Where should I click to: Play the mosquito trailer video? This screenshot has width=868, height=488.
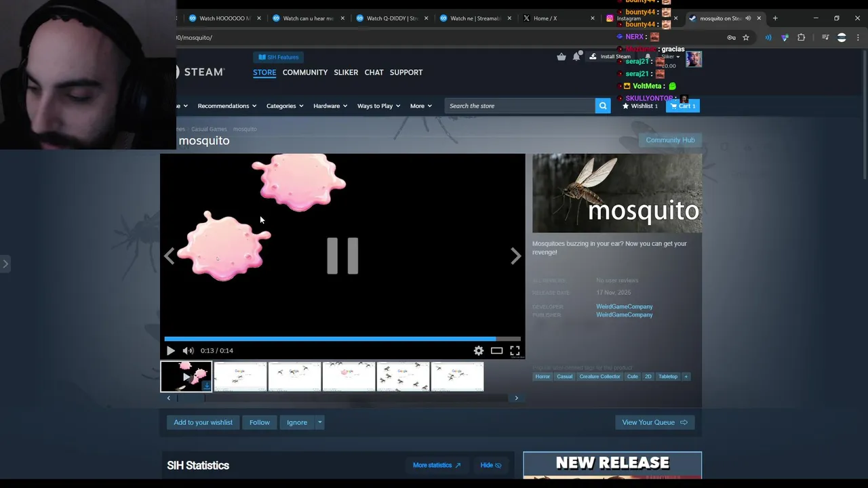point(170,350)
